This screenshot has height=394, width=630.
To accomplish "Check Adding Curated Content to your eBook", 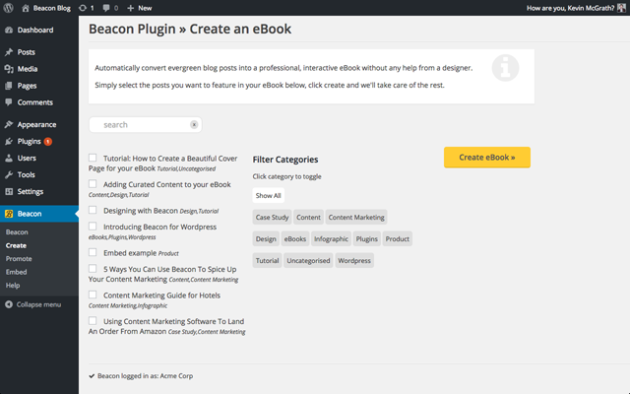I will [93, 184].
